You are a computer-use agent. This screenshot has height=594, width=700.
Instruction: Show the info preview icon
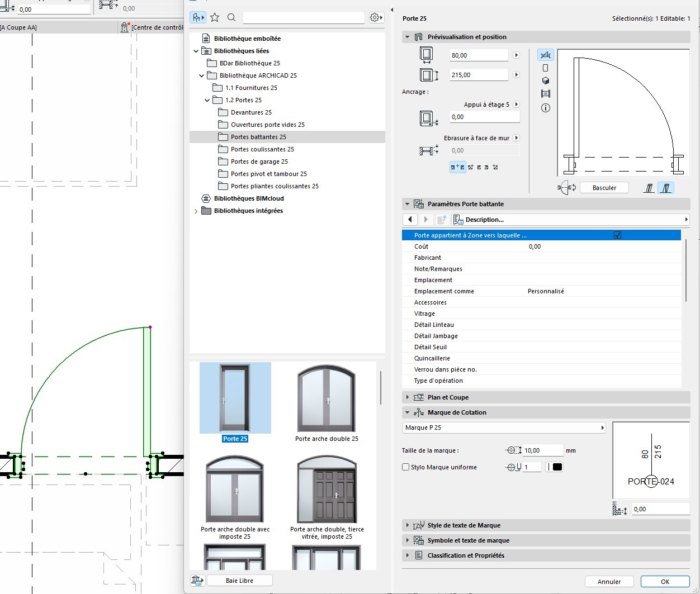coord(546,108)
